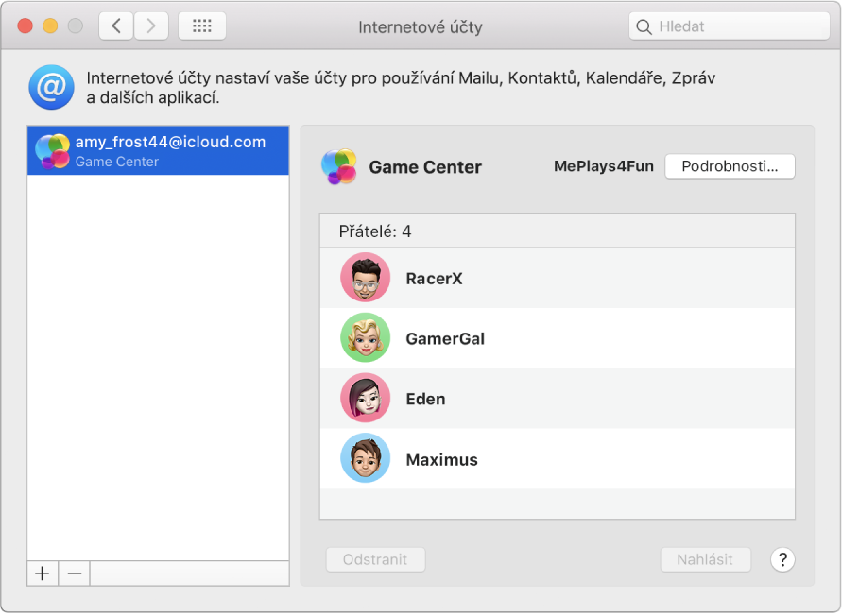Click the Hledat search field
Viewport: 842px width, 616px height.
click(x=730, y=26)
